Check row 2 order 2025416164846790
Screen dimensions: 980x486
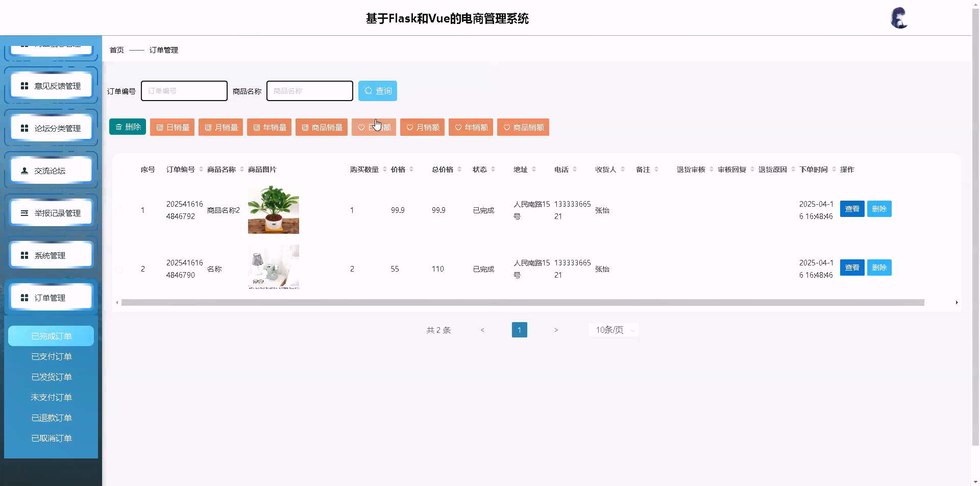point(119,269)
